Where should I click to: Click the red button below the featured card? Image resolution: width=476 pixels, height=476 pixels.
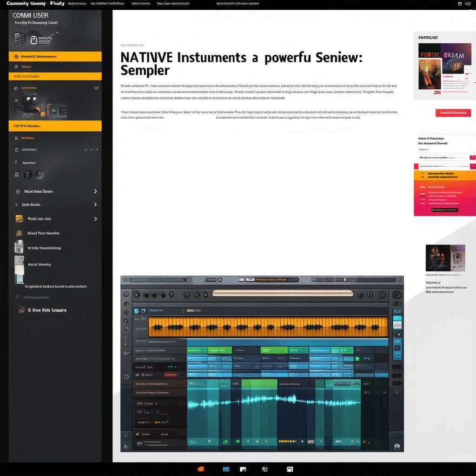[x=453, y=113]
